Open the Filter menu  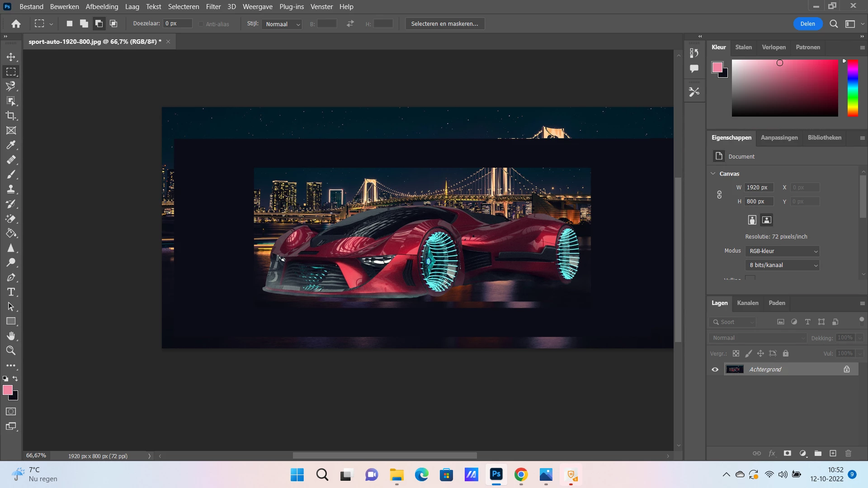coord(213,7)
